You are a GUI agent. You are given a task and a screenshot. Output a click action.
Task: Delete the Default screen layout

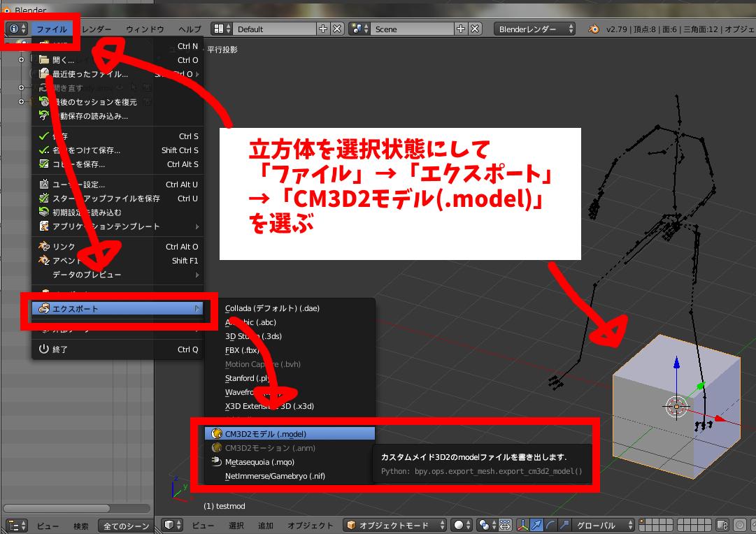(x=337, y=29)
